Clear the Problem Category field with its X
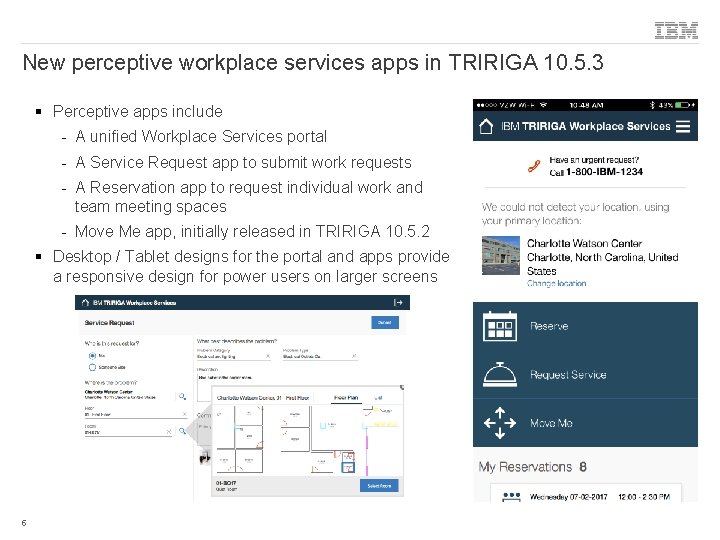Screen dimensions: 720x540 (268, 356)
